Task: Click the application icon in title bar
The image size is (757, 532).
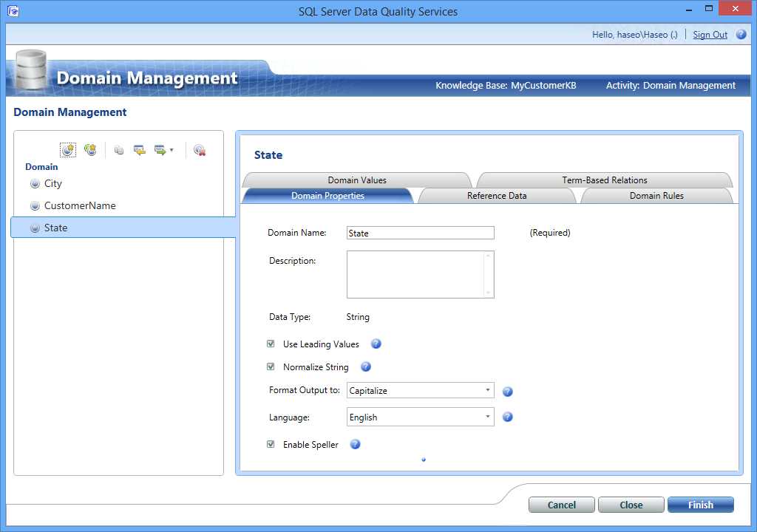Action: [13, 10]
